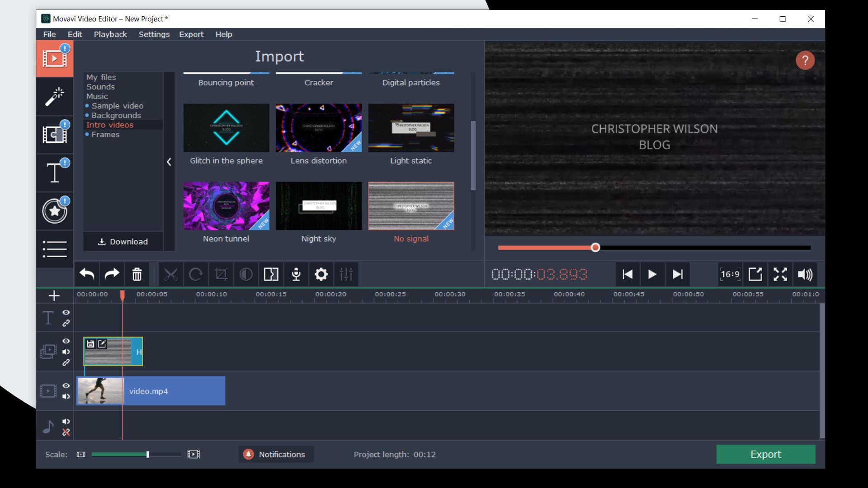The image size is (868, 488).
Task: Open the Stickers panel with the star icon
Action: pyautogui.click(x=54, y=211)
